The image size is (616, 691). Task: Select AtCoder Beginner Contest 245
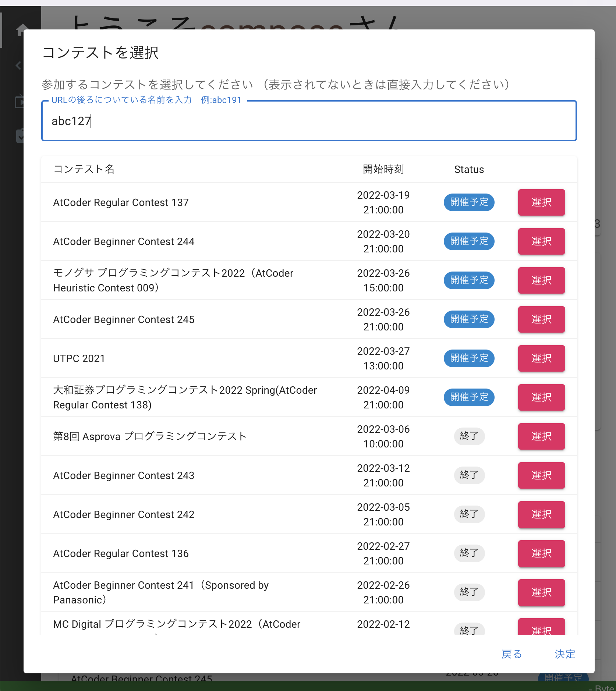(541, 319)
